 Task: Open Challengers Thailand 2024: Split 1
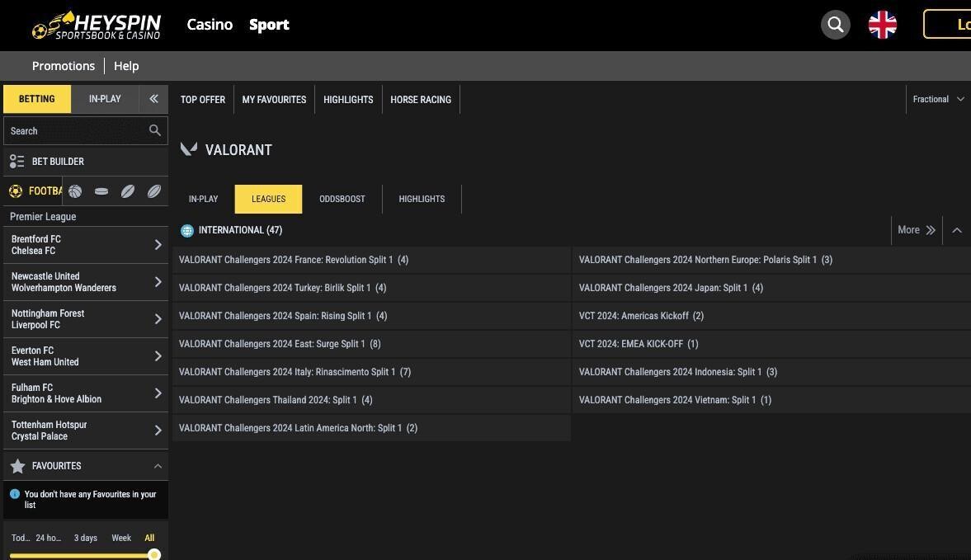371,400
